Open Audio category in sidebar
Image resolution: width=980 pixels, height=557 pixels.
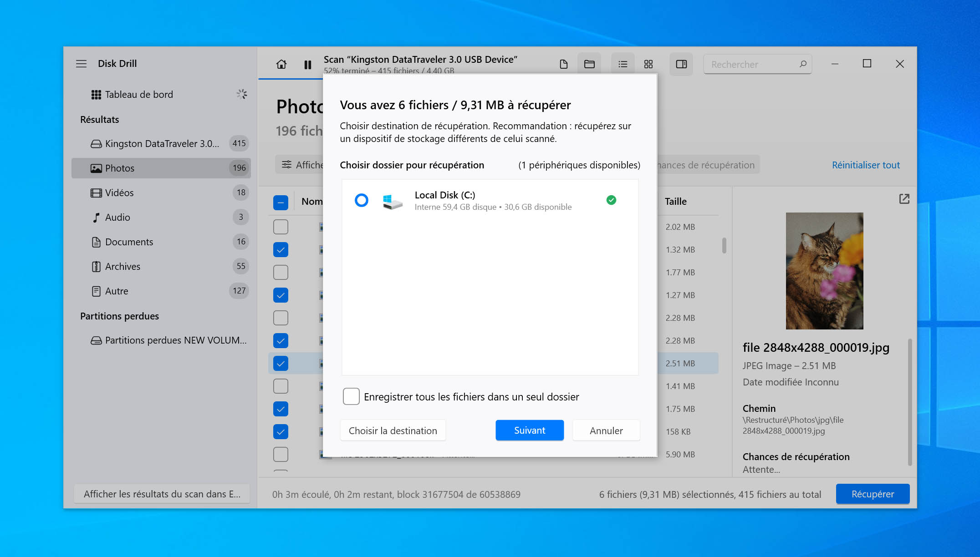pyautogui.click(x=161, y=218)
